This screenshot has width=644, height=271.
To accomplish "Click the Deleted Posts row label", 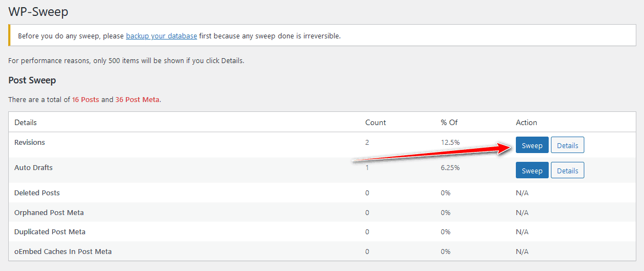I will [x=37, y=193].
